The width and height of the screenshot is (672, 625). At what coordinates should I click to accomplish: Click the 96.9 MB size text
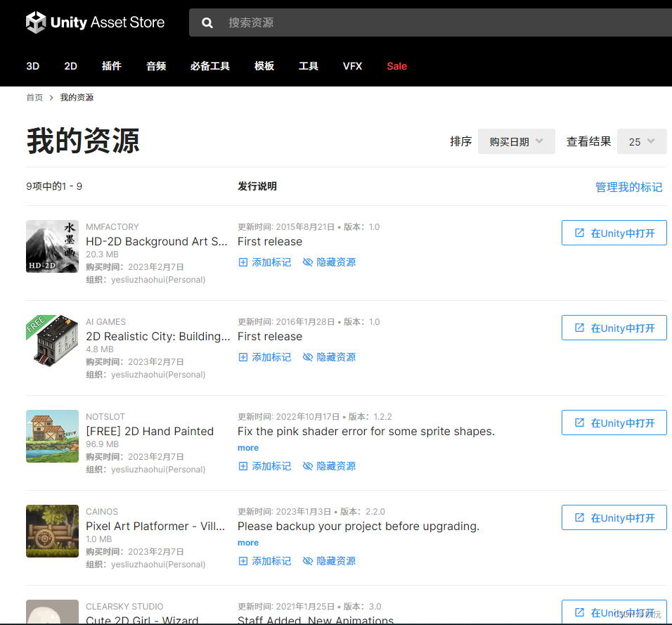103,444
